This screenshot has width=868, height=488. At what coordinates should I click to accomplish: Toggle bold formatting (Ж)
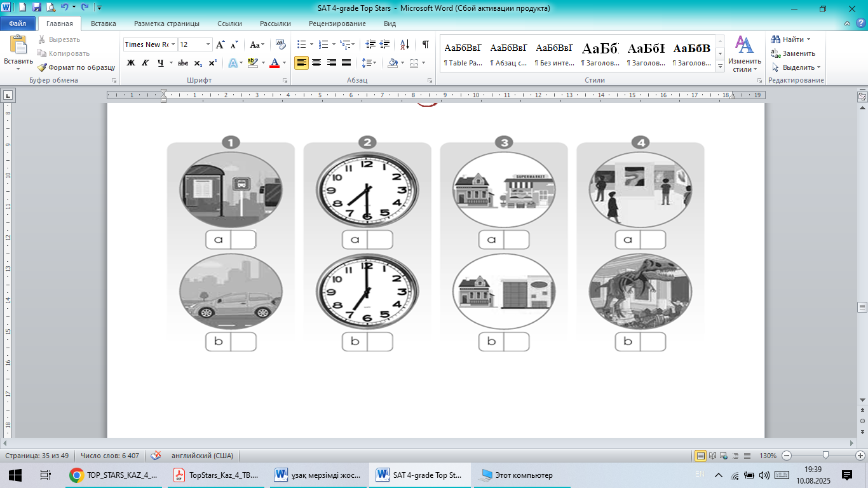[131, 63]
